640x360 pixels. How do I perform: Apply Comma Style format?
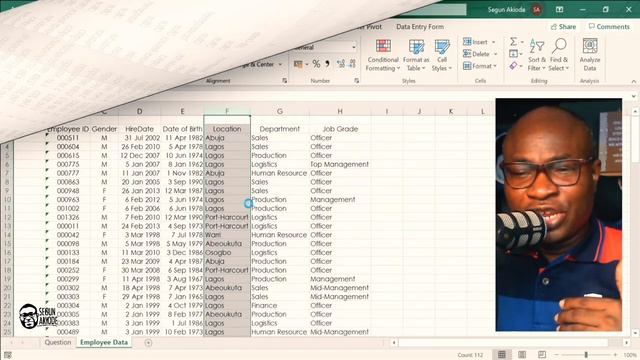327,64
